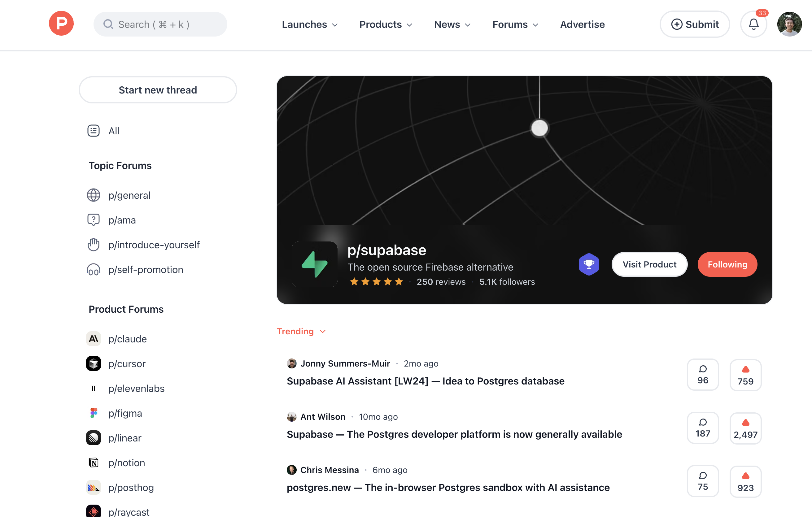Screen dimensions: 812x517
Task: Expand the Products nav dropdown
Action: 386,24
